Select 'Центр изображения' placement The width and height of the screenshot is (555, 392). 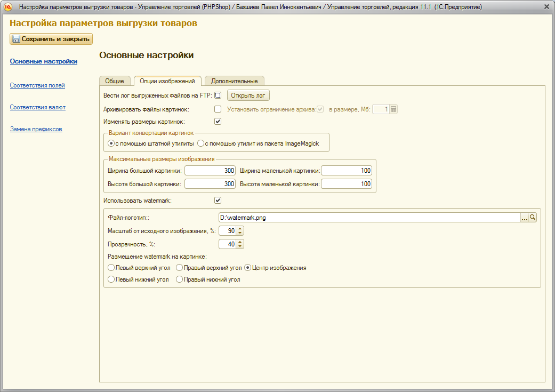248,268
